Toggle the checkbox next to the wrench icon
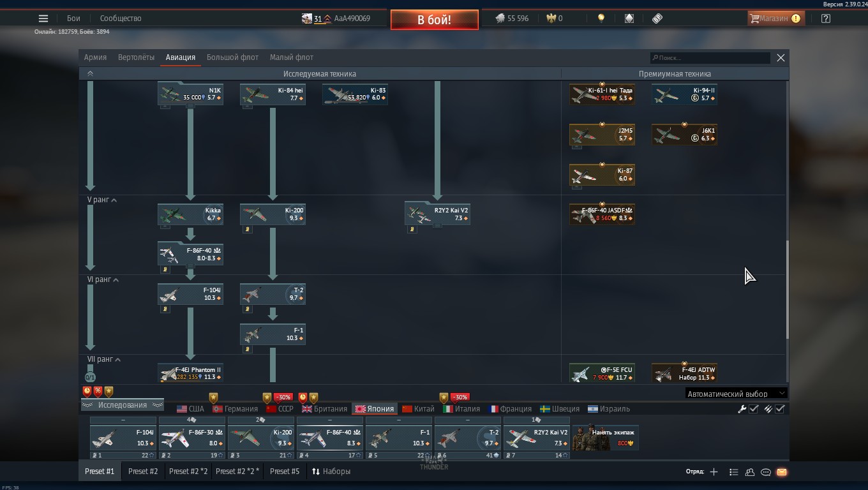Screen dimensions: 868x490 754,409
